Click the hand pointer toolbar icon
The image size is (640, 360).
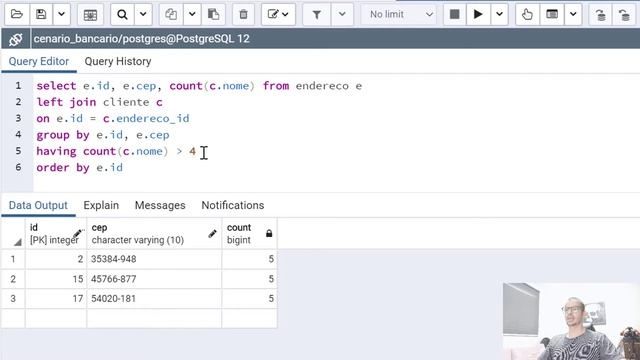tap(527, 15)
